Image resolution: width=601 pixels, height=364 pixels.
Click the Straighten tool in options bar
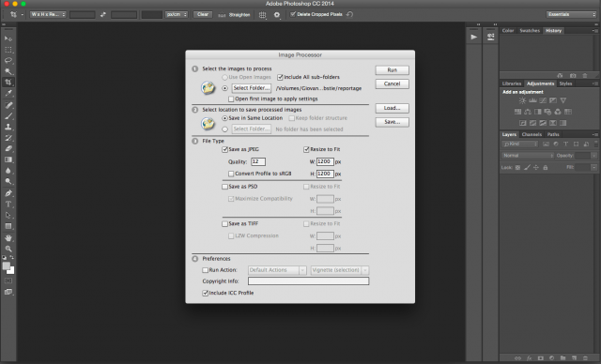click(x=234, y=15)
